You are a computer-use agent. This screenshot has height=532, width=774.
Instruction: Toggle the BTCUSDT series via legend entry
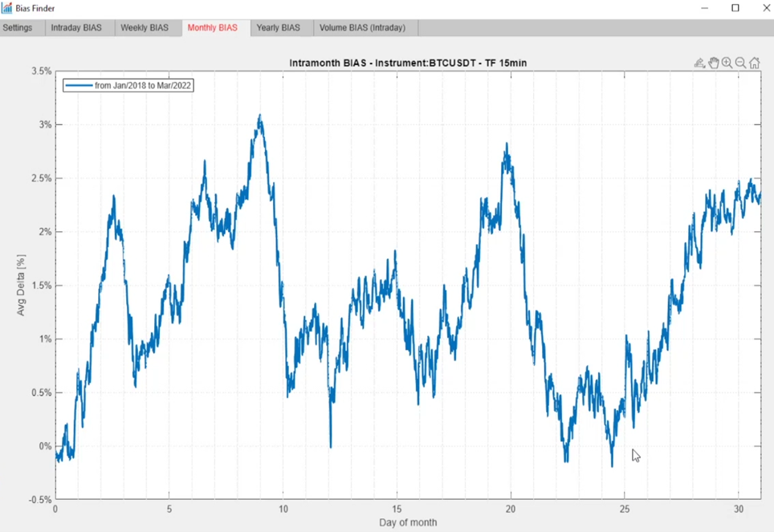pos(128,84)
